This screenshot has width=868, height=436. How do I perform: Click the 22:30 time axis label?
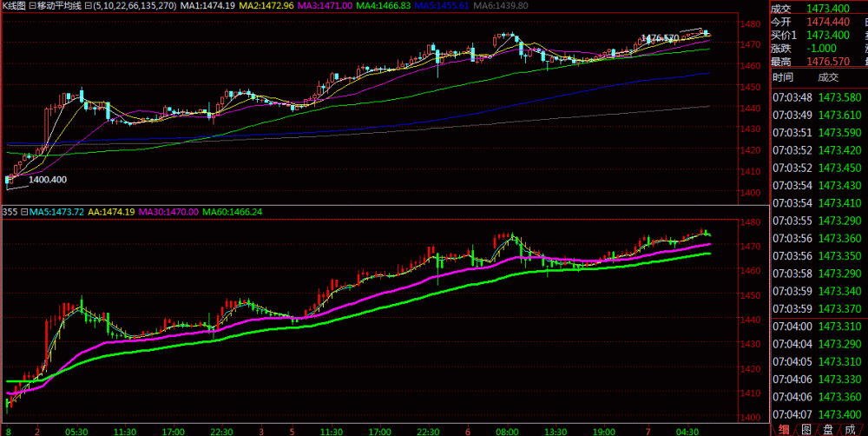223,430
